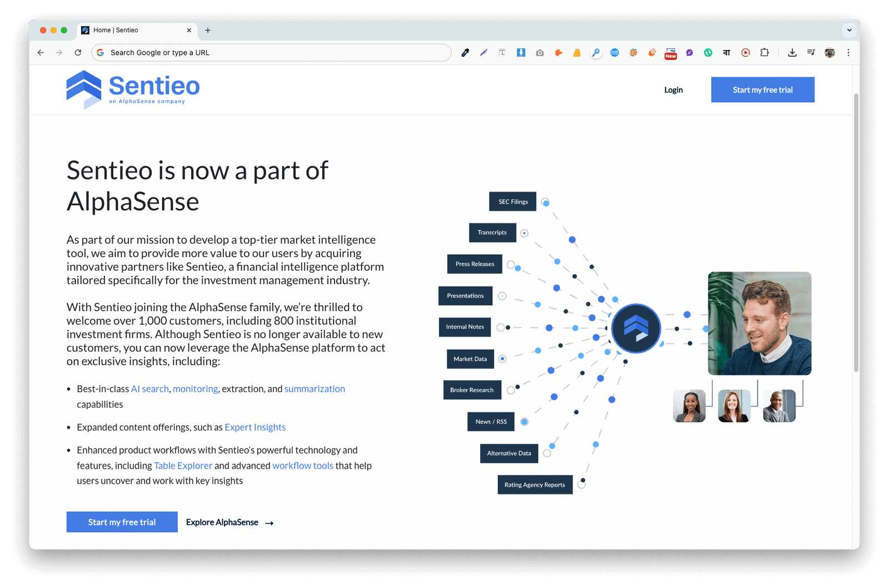Follow the Explore AlphaSense link
Viewport: 889px width, 588px height.
229,522
